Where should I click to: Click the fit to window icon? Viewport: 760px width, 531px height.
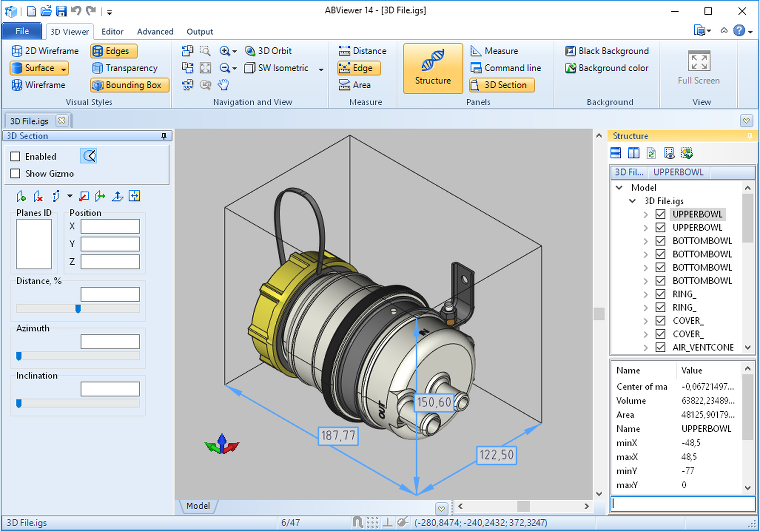[x=206, y=68]
